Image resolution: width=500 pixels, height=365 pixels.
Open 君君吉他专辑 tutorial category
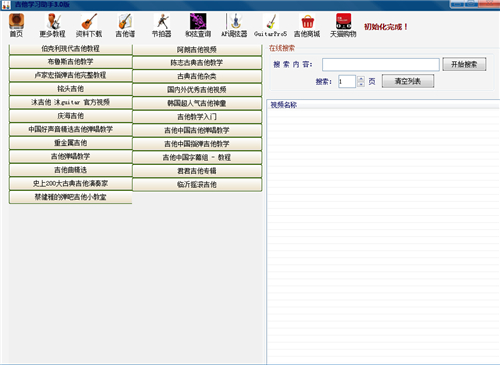click(x=197, y=171)
